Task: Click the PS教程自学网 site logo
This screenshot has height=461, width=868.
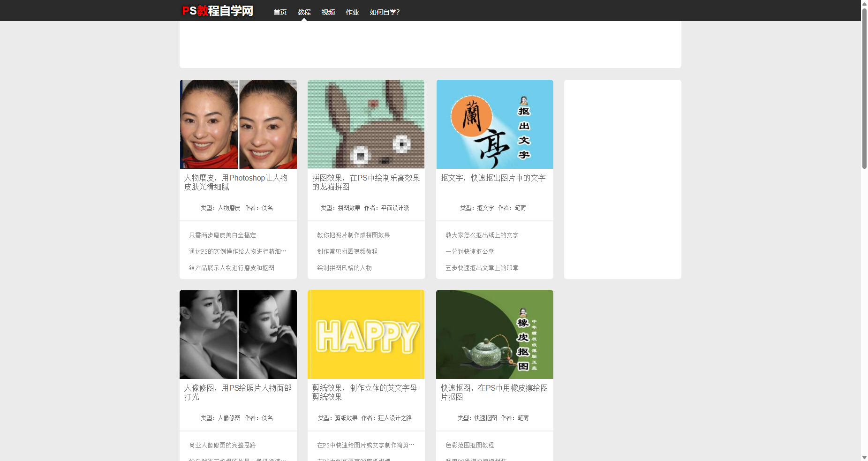Action: (x=218, y=11)
